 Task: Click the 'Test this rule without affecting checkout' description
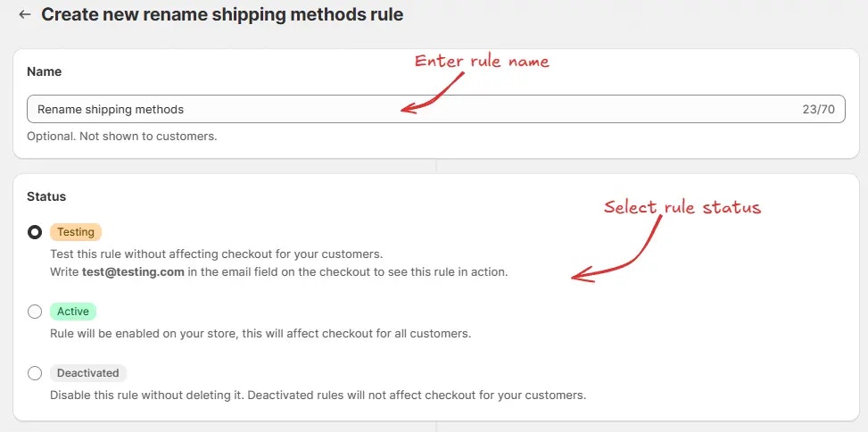[217, 254]
